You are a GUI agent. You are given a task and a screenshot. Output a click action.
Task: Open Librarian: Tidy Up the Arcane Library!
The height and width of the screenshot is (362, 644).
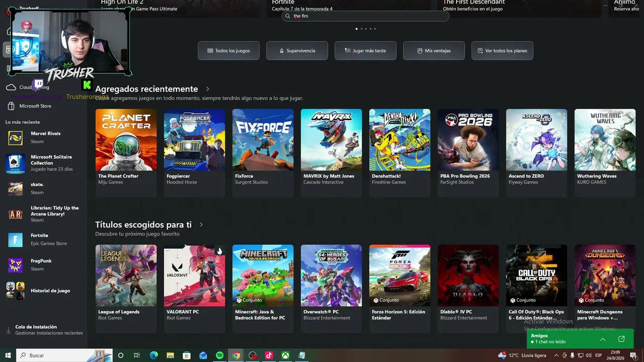pyautogui.click(x=43, y=214)
